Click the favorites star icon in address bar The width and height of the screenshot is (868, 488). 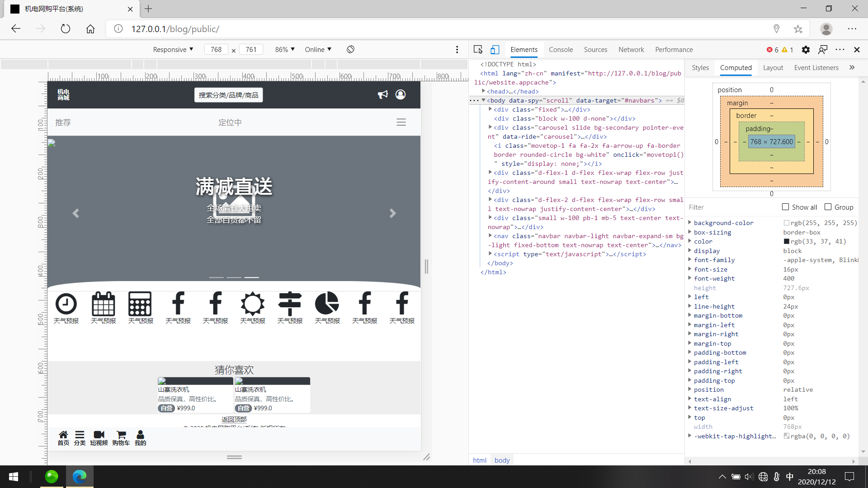[798, 29]
